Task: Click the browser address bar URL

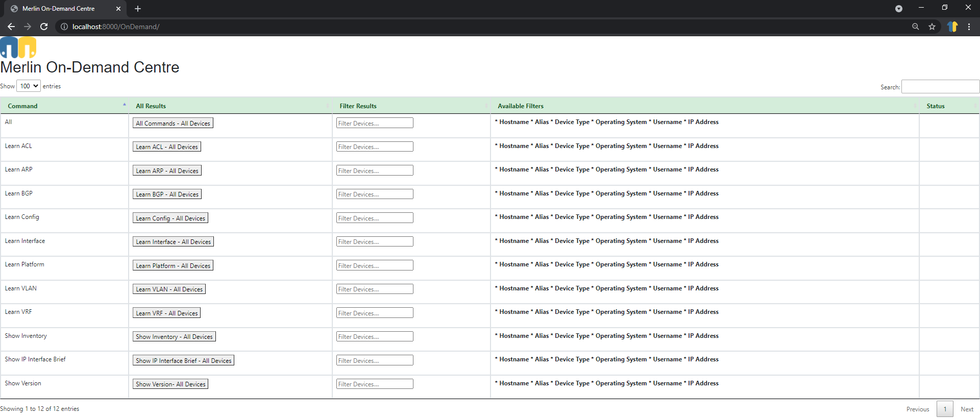Action: pos(116,27)
